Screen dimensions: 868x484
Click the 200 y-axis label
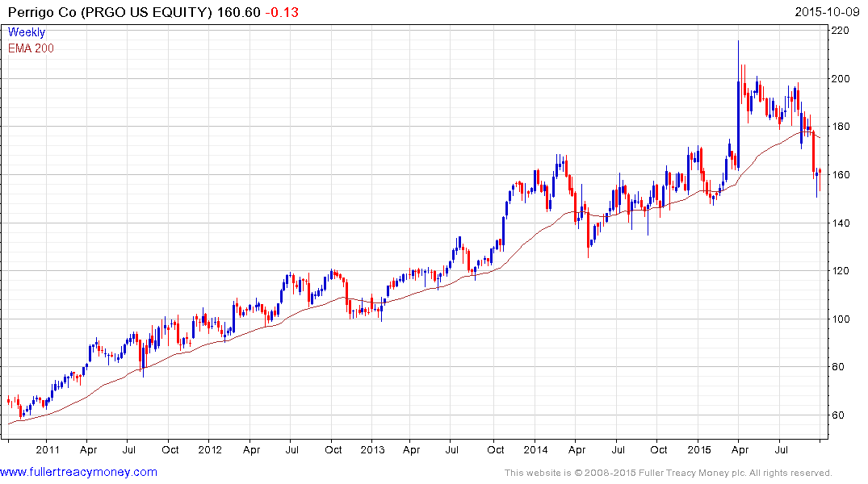pyautogui.click(x=841, y=78)
